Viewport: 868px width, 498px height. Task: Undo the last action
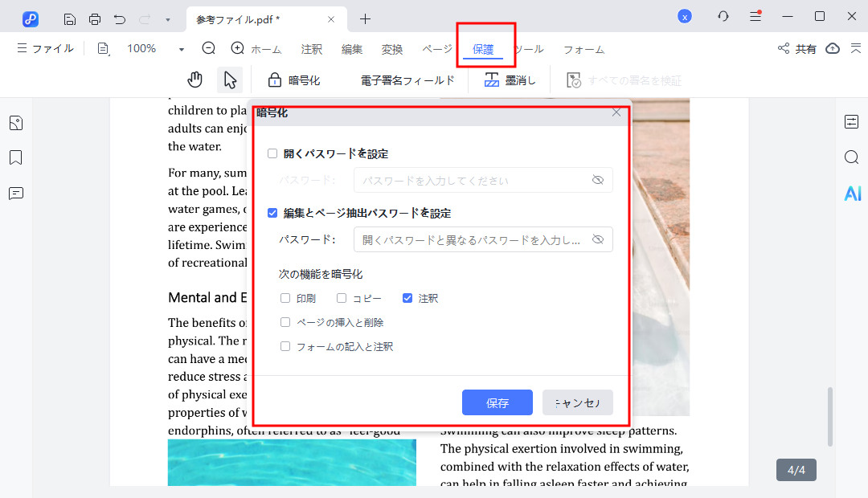click(119, 18)
